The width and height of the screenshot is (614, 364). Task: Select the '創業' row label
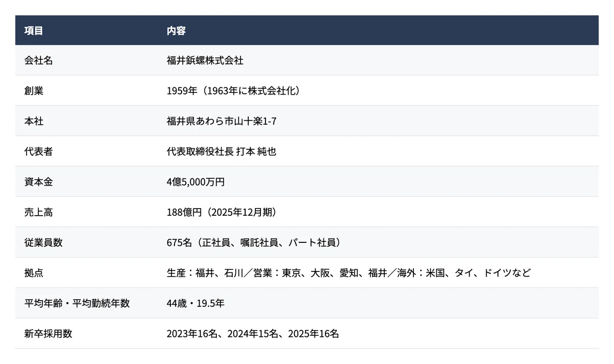click(34, 91)
